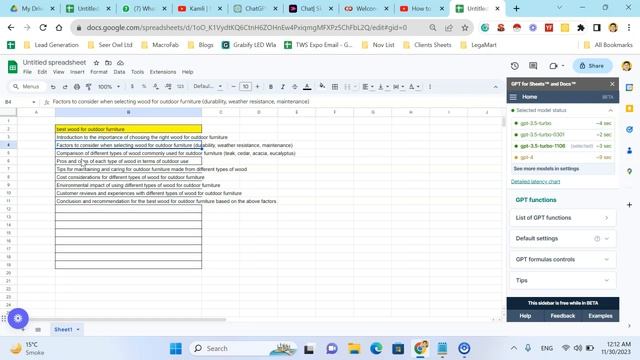This screenshot has width=640, height=360.
Task: Open the Extensions menu
Action: point(163,72)
